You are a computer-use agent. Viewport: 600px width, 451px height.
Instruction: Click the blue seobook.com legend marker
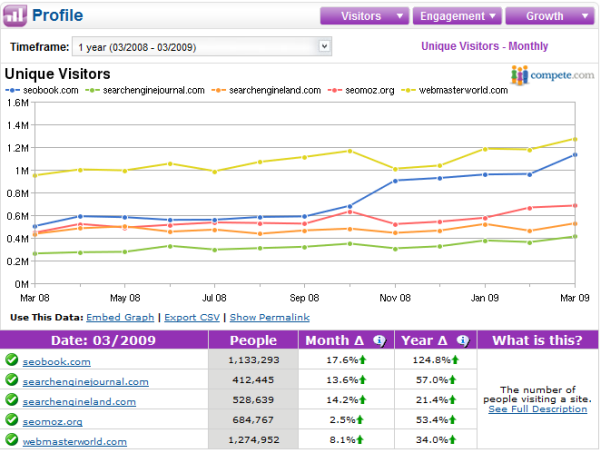point(12,90)
